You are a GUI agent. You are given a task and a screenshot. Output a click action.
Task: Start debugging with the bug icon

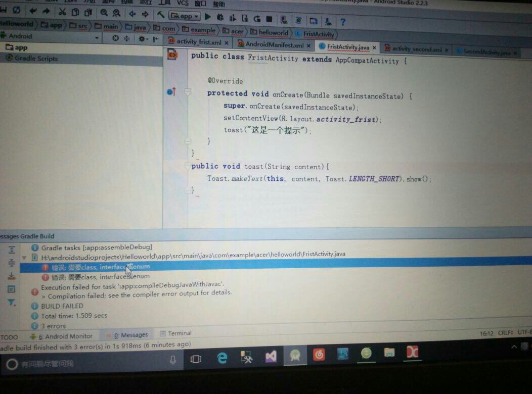point(220,17)
